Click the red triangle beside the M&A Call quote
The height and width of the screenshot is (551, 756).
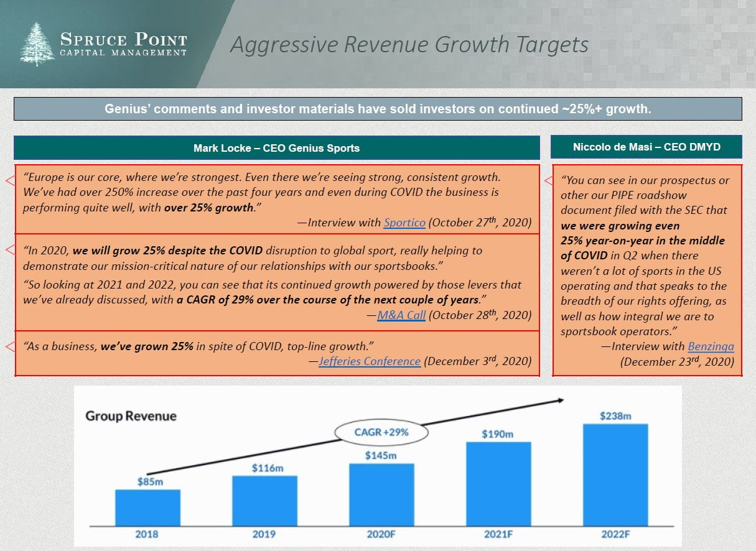[x=10, y=250]
